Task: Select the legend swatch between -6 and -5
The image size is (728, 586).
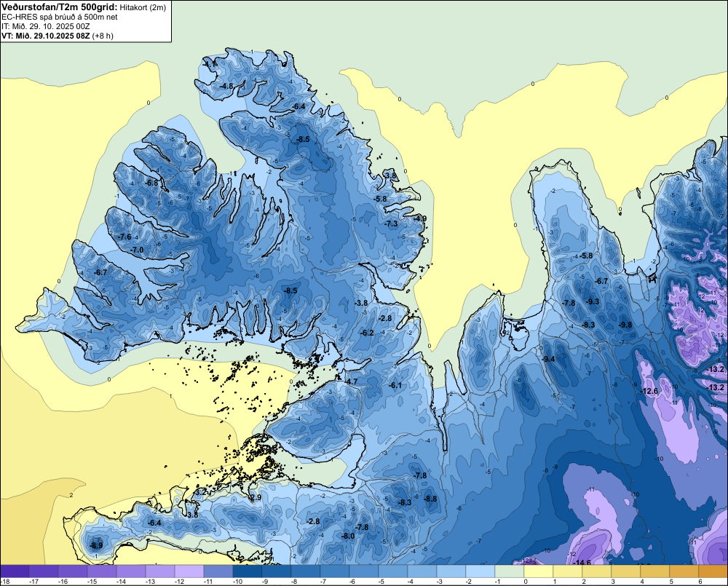Action: (x=364, y=571)
